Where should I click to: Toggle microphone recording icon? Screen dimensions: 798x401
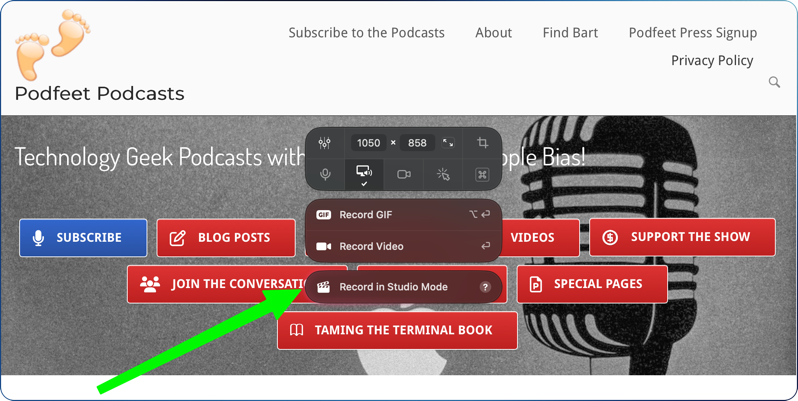click(325, 175)
